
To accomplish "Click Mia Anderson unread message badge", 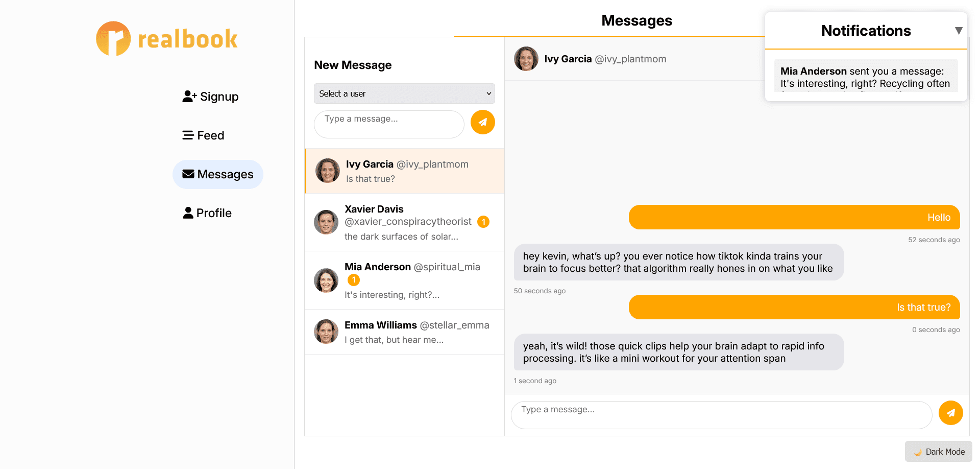I will click(354, 280).
